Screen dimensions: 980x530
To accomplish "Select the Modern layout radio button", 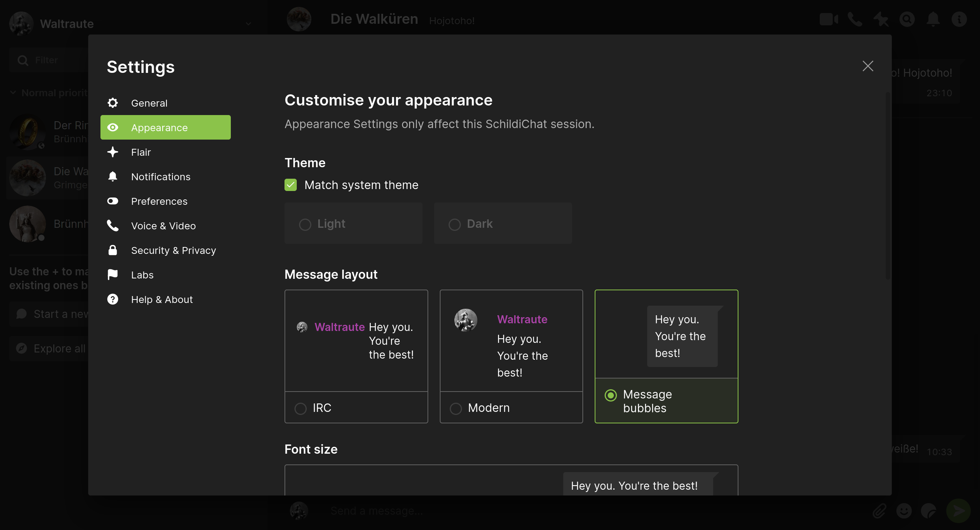I will coord(456,408).
